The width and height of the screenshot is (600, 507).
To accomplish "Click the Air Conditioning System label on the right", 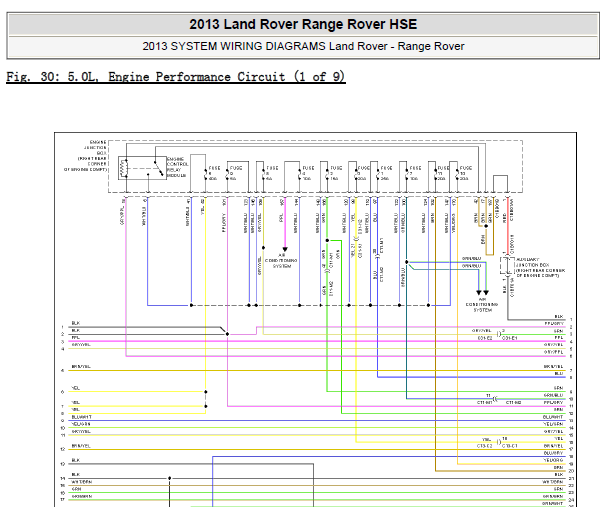I will pyautogui.click(x=488, y=303).
